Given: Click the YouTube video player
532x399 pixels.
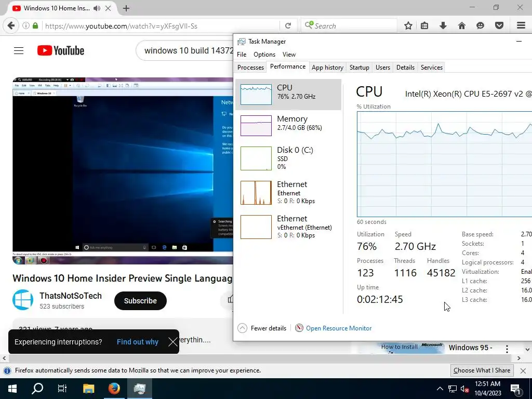Looking at the screenshot, I should pos(123,171).
